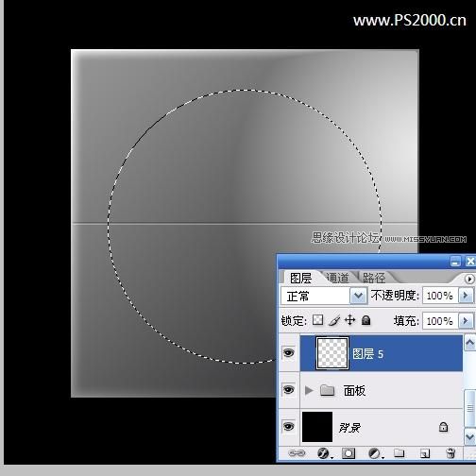Viewport: 476px width, 476px height.
Task: Click the 背景 layer lock icon
Action: tap(443, 427)
